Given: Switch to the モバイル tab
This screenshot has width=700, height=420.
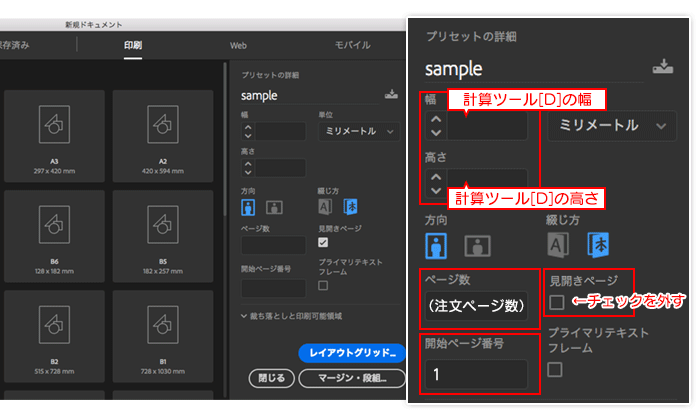Looking at the screenshot, I should click(351, 45).
